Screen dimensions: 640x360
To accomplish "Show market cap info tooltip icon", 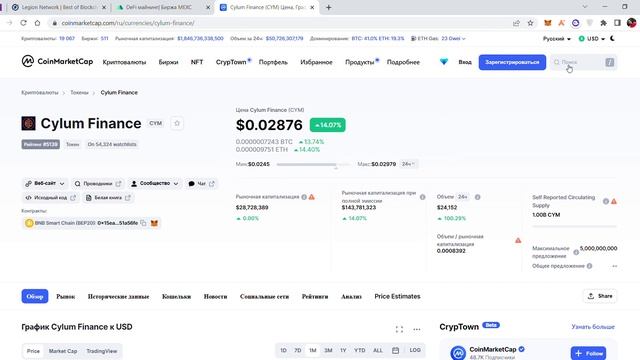I will click(x=304, y=197).
